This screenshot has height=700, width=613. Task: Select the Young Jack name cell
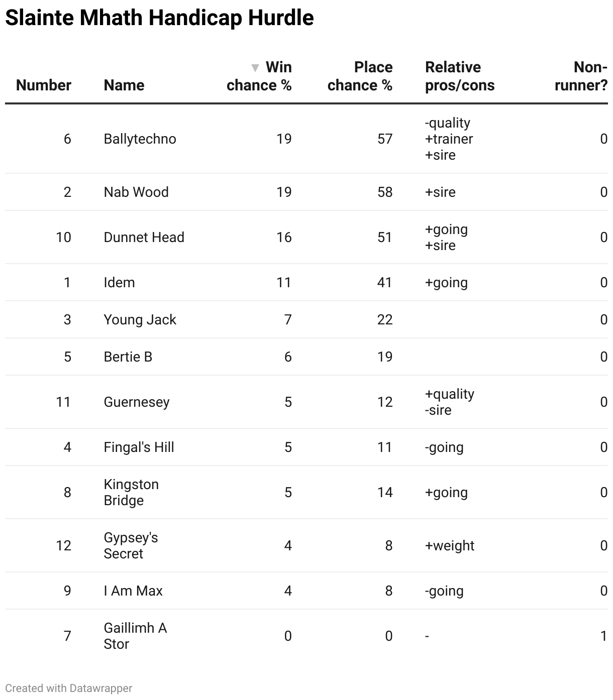point(140,320)
